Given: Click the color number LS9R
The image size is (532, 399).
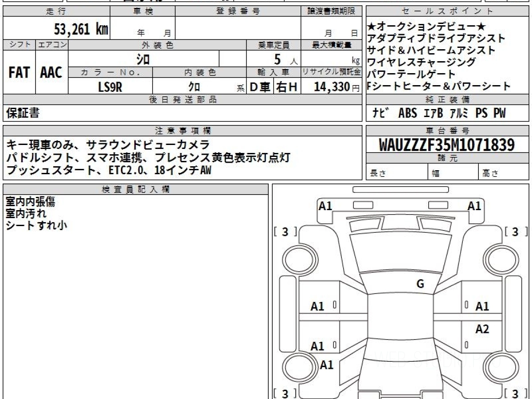Looking at the screenshot, I should pyautogui.click(x=110, y=87).
